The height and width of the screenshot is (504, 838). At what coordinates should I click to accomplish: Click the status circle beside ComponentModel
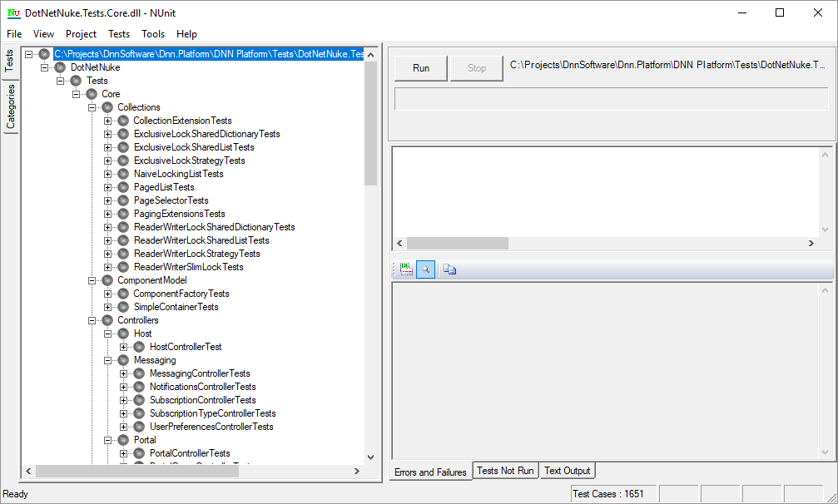[107, 280]
